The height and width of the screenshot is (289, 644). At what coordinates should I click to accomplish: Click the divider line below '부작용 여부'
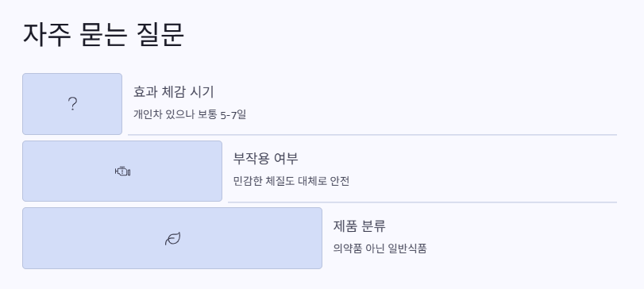pos(422,202)
